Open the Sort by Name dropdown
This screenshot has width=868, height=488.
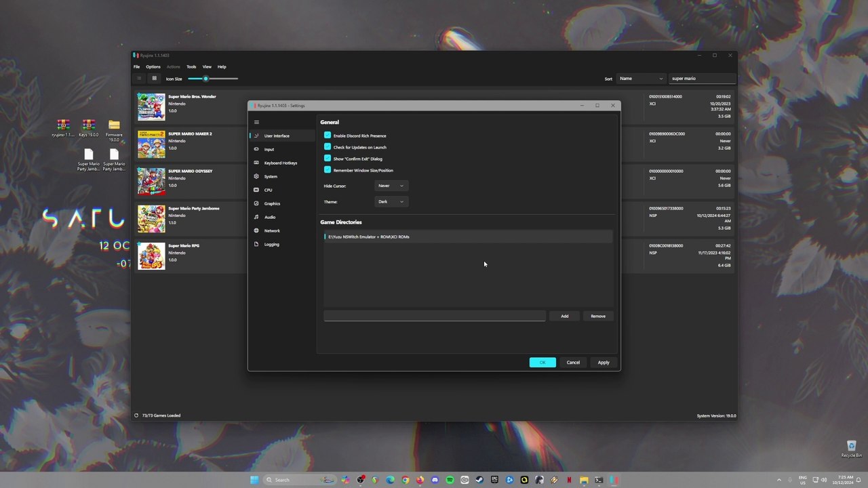(640, 79)
